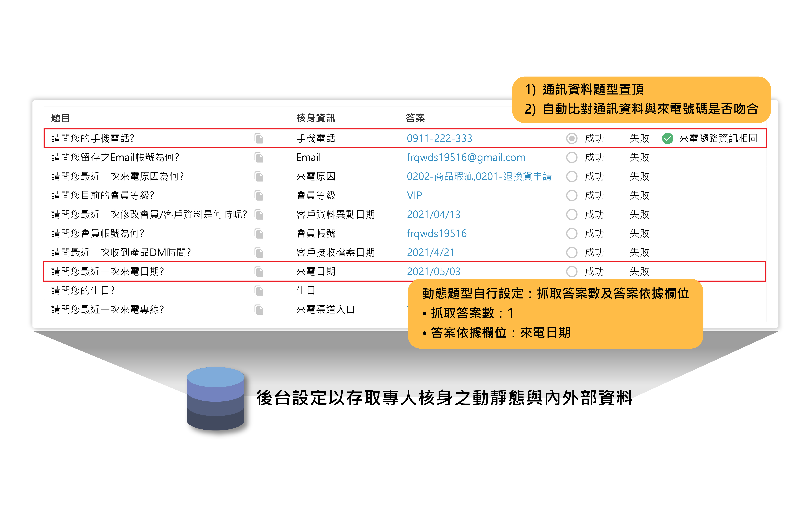Click copy icon for call hotline question

(259, 309)
